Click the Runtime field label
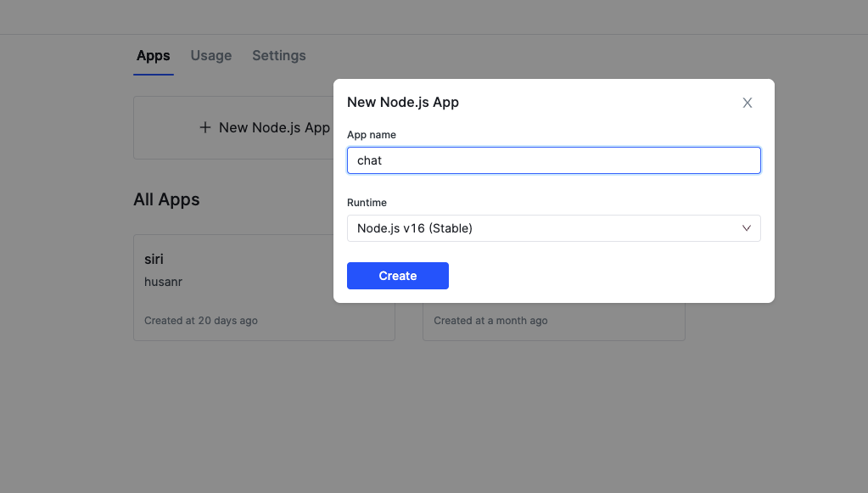Screen dimensions: 868x493 367,203
